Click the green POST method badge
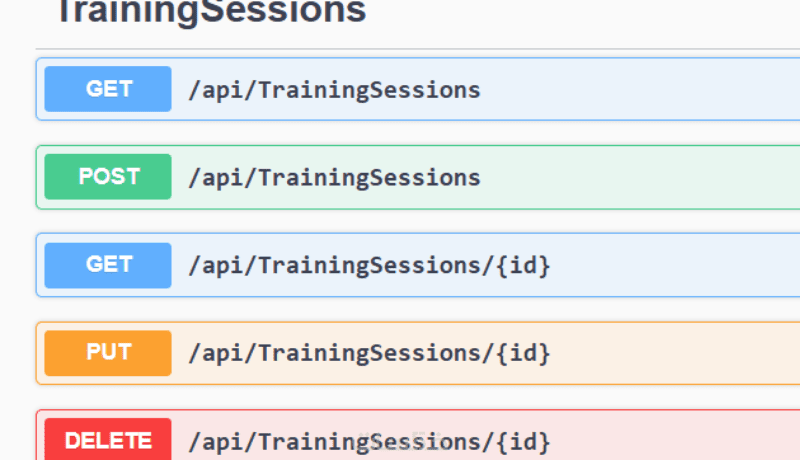This screenshot has width=800, height=460. tap(108, 177)
